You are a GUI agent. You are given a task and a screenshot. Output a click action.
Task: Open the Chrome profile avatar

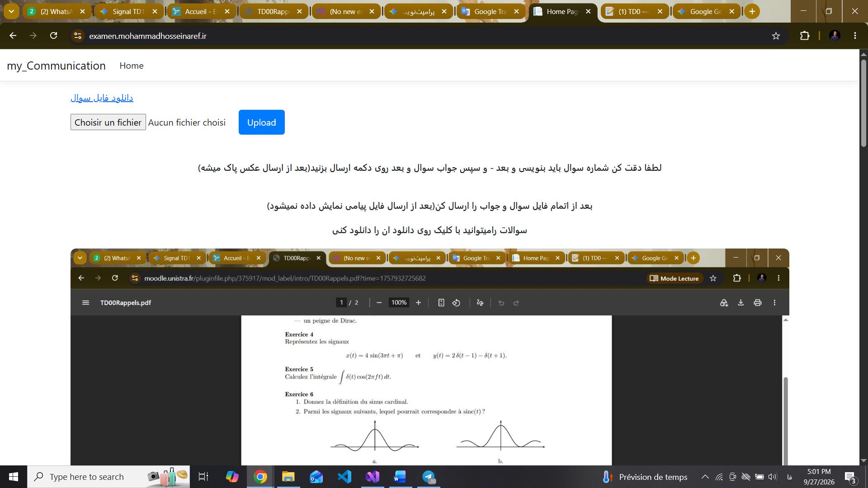point(835,36)
